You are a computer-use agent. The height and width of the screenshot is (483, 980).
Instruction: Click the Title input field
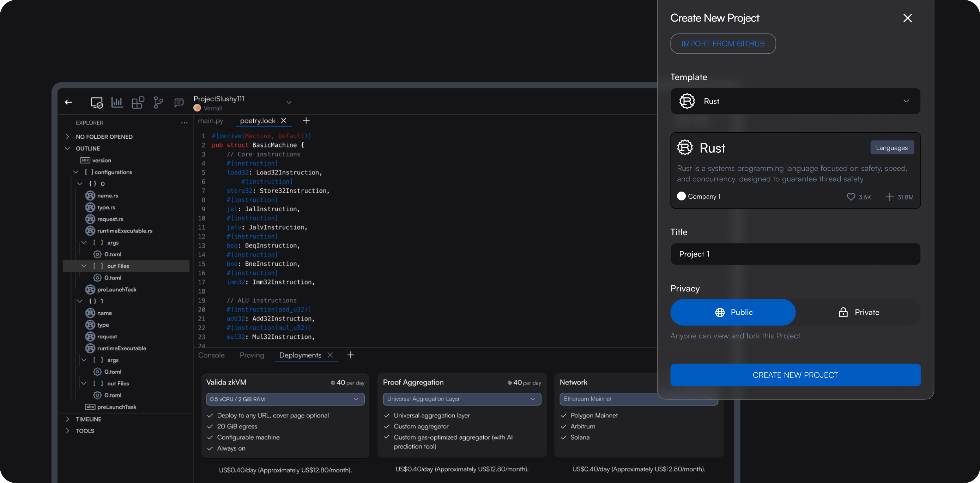click(795, 254)
